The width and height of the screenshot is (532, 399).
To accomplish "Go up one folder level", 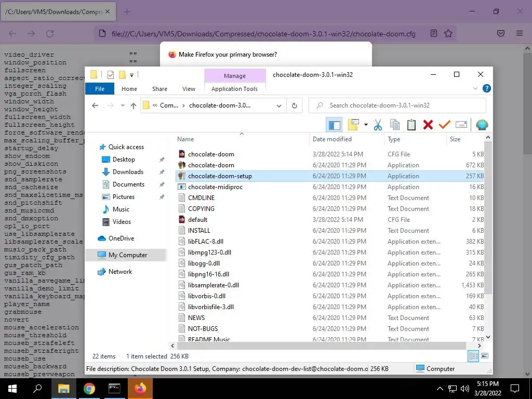I will [134, 105].
